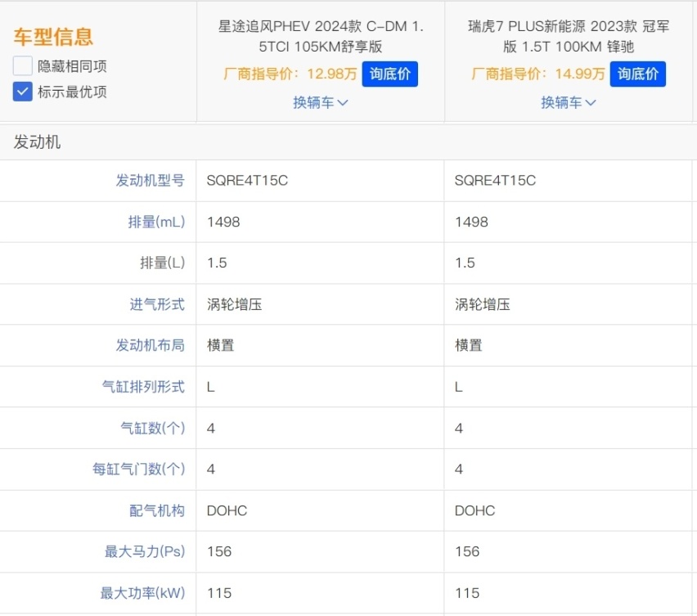
Task: Click 横置 value for 瑞虎7 PLUS
Action: click(x=469, y=345)
